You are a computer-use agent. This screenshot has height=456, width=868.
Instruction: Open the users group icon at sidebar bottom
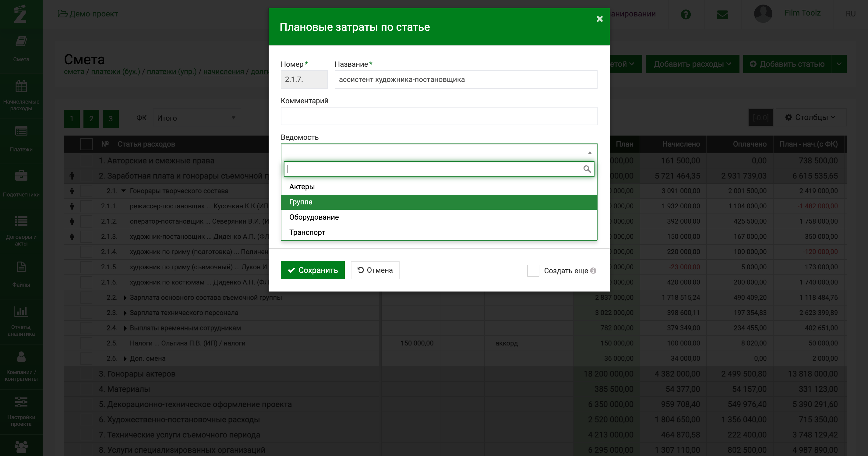pos(21,447)
